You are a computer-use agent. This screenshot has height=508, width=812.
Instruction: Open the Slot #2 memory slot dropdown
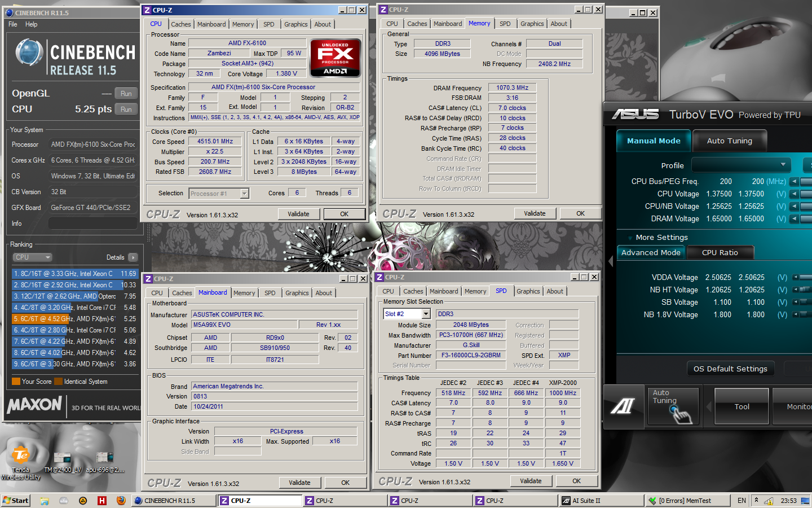(x=407, y=314)
